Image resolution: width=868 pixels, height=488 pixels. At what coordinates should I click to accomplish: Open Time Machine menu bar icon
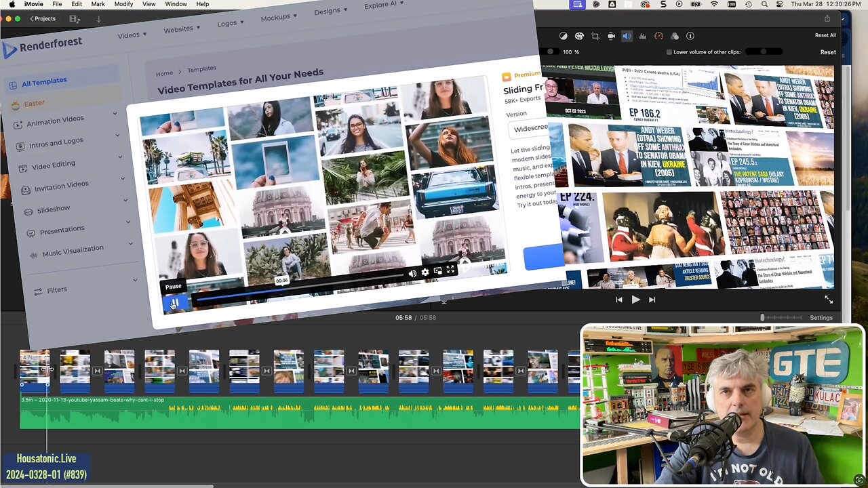click(749, 4)
